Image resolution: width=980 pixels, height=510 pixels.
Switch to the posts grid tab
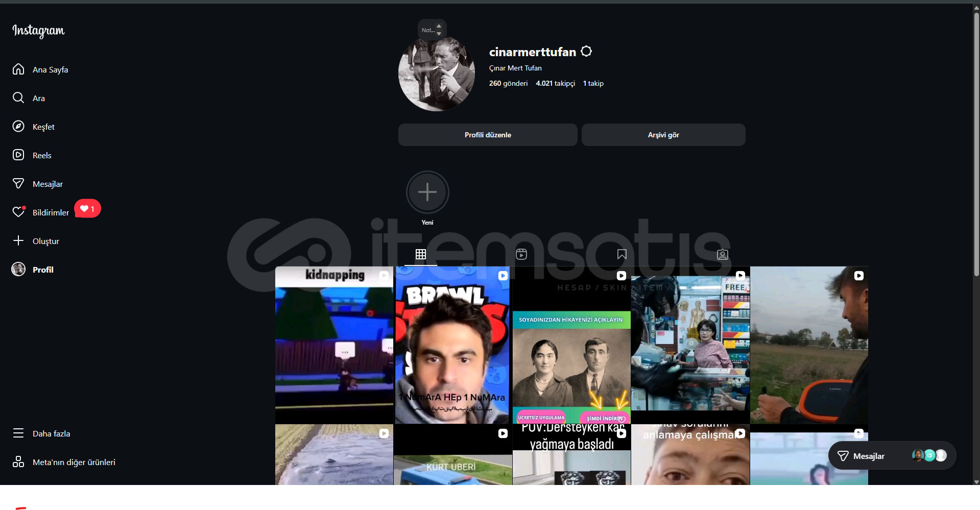421,254
